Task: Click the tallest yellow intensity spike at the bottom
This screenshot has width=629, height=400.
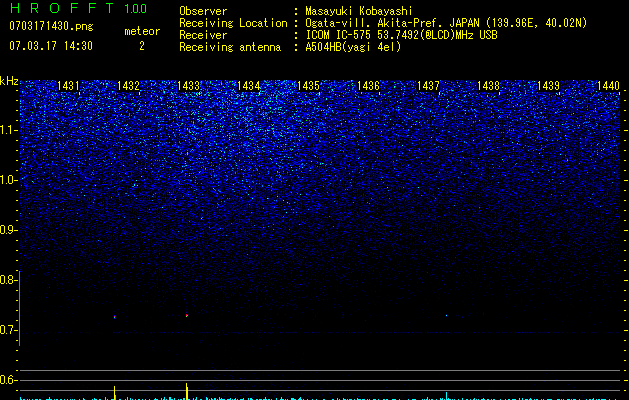Action: pos(187,391)
